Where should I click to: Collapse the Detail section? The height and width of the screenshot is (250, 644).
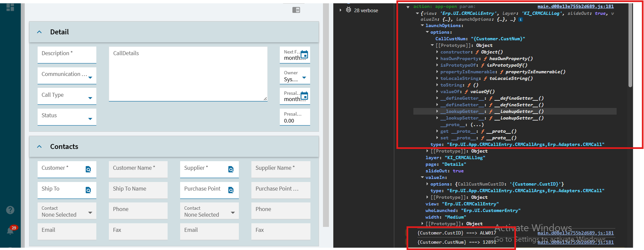(40, 32)
